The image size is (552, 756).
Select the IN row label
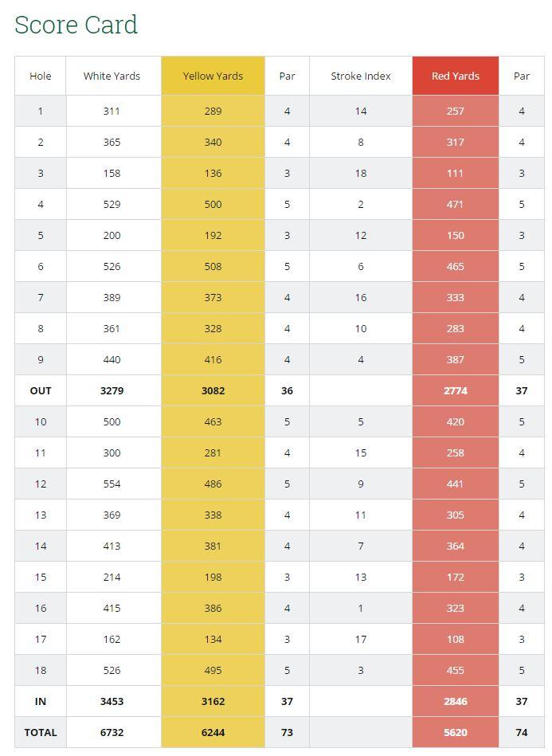(x=40, y=702)
